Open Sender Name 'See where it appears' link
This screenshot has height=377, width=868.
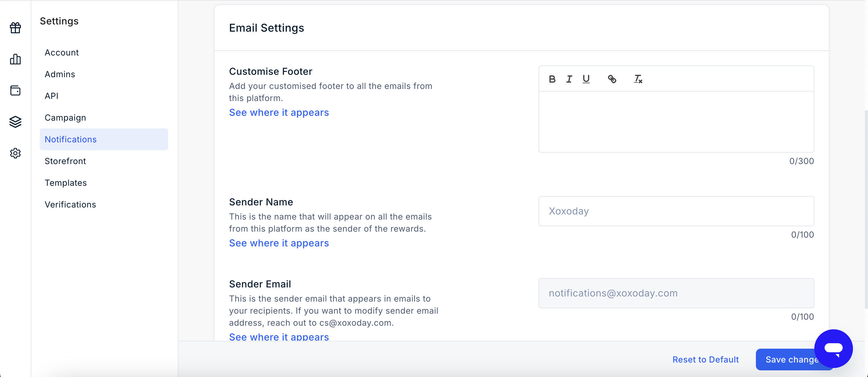pyautogui.click(x=279, y=243)
